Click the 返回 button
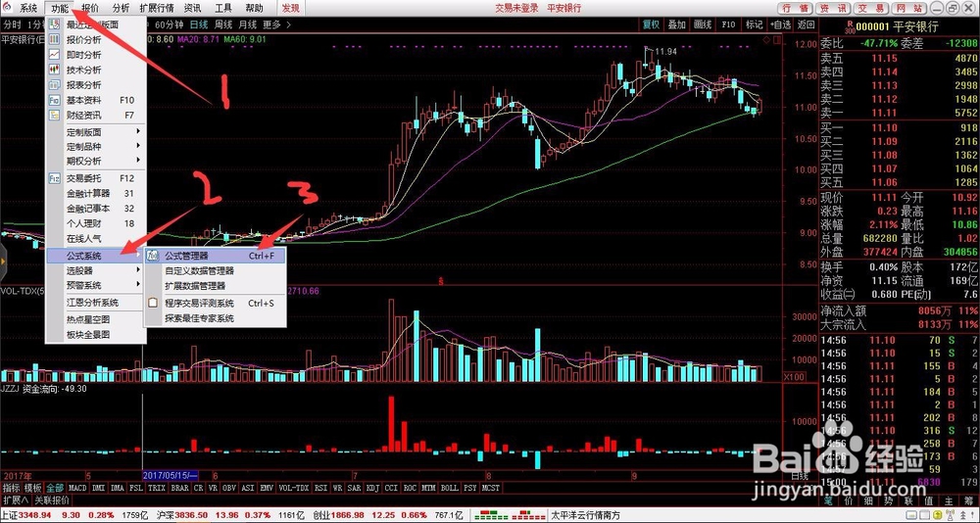 point(806,24)
